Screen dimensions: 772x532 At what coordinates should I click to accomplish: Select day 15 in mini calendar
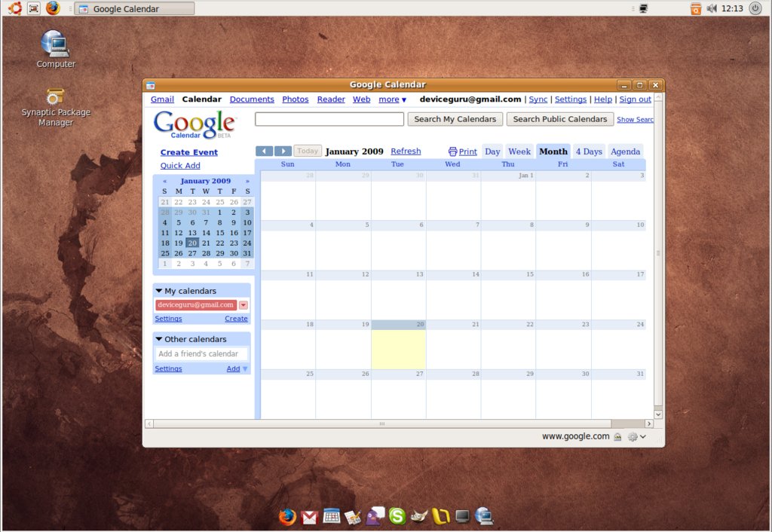[220, 233]
